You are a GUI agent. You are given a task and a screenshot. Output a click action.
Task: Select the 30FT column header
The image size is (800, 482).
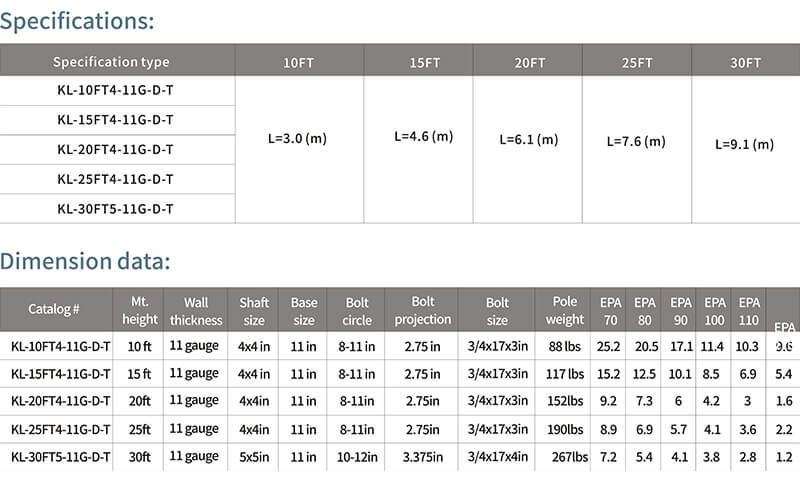click(x=745, y=62)
